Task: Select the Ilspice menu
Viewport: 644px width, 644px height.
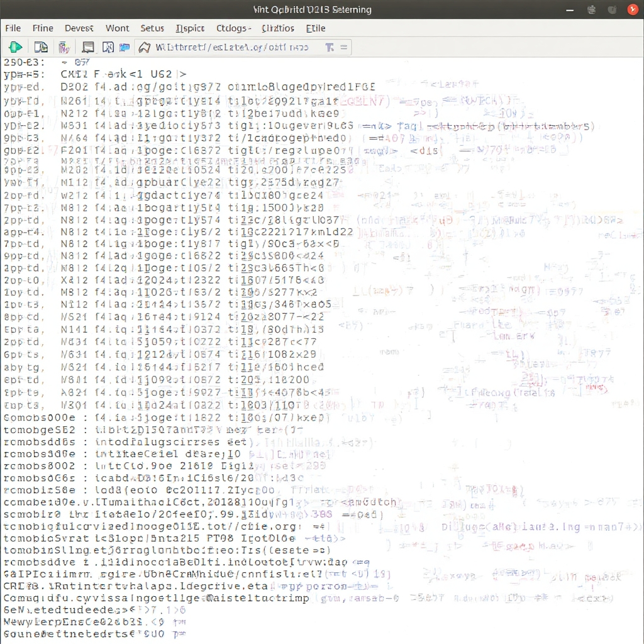Action: tap(190, 28)
